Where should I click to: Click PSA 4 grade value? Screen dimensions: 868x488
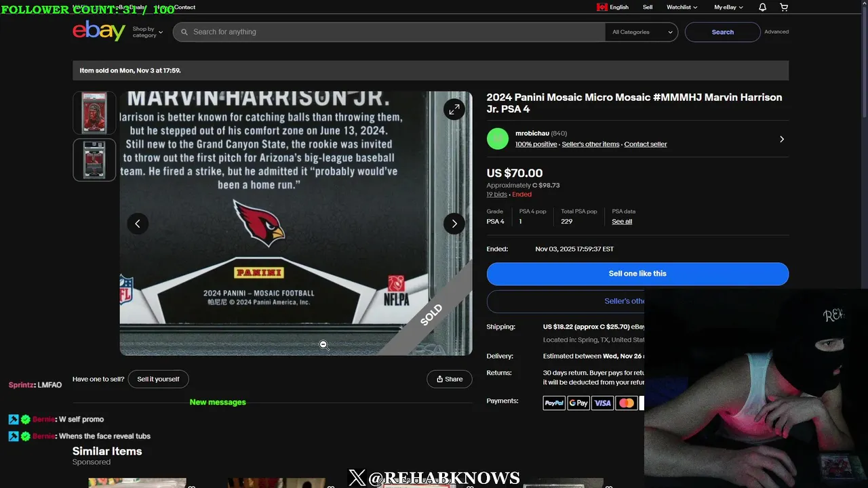496,222
